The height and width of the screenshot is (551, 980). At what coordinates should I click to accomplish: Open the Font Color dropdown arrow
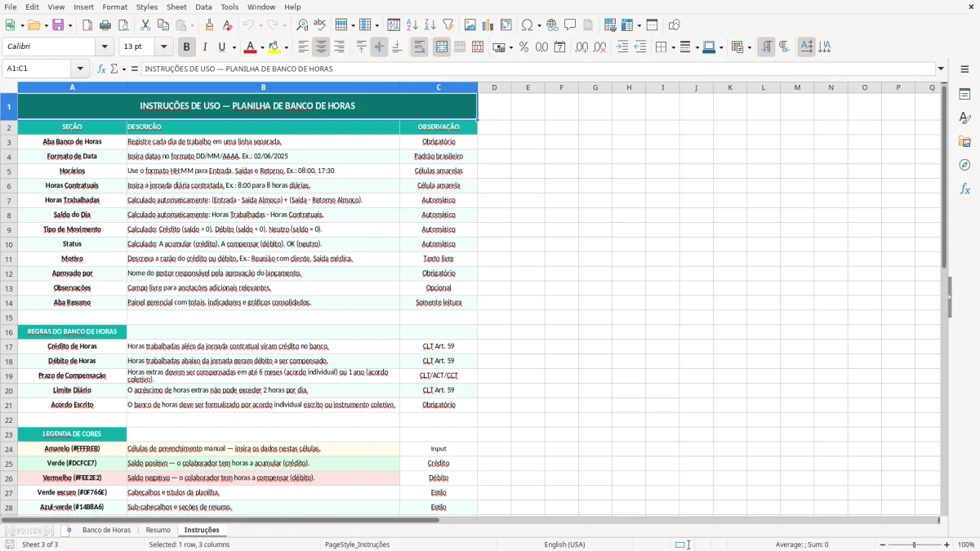pyautogui.click(x=262, y=47)
